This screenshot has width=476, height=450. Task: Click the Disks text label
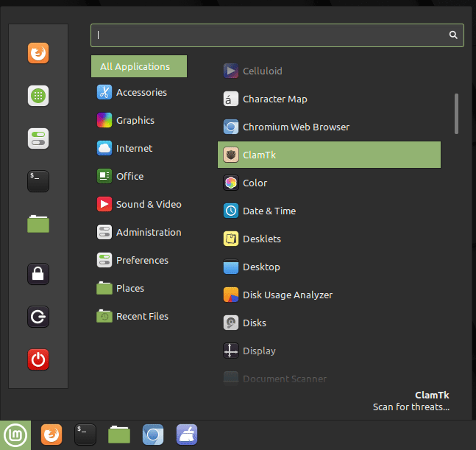(x=255, y=323)
